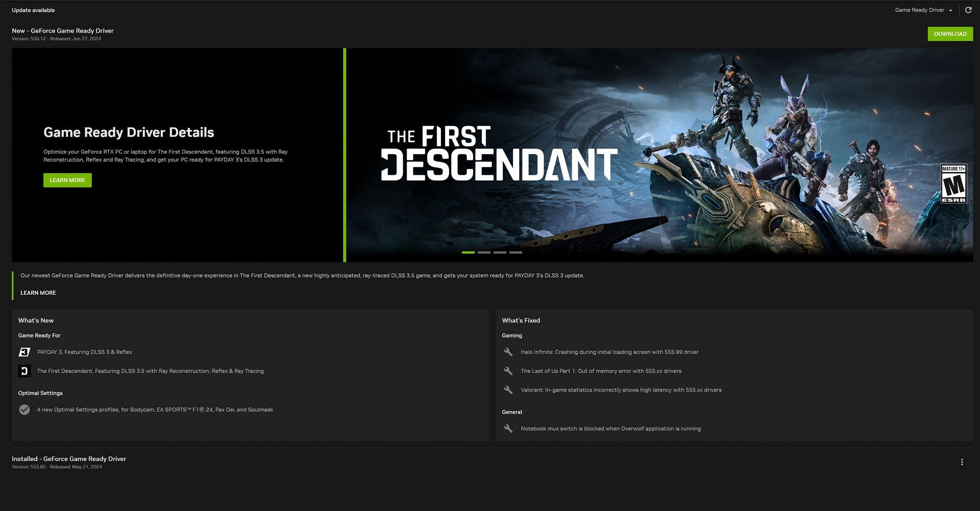Screen dimensions: 980x511
Task: Click 'Notebook mux switch is blocked' text
Action: (x=611, y=428)
